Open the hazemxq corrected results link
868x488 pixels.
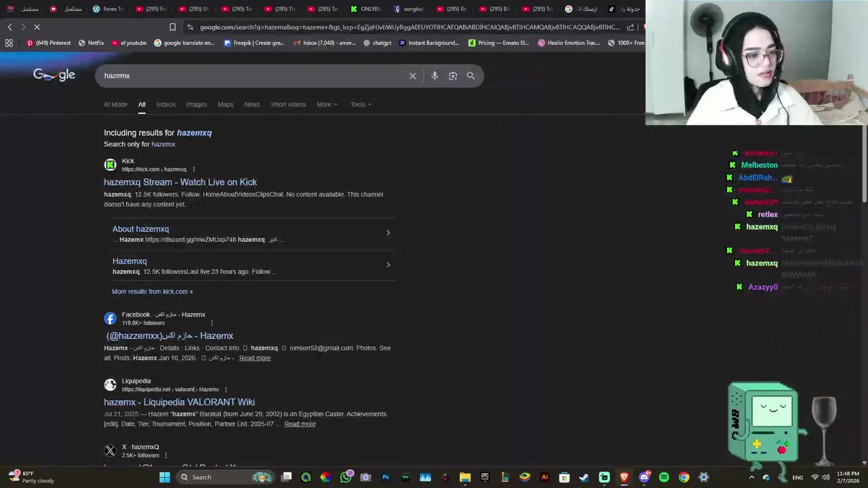click(194, 133)
